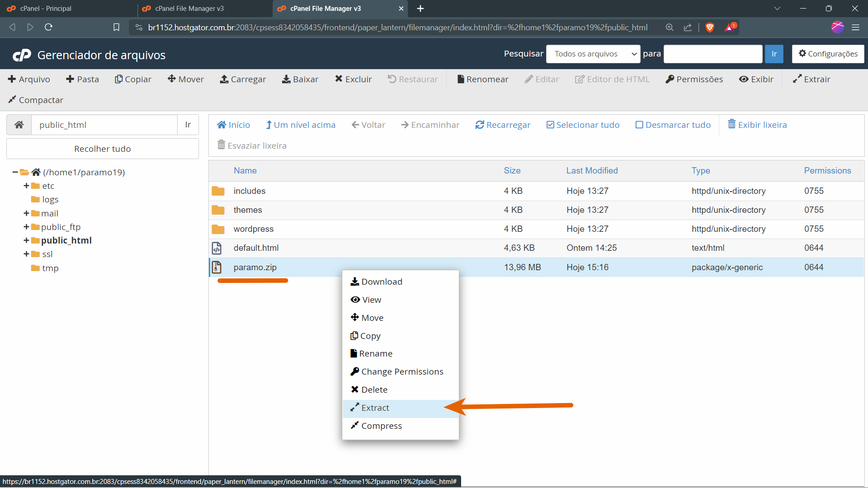Create a new folder with Pasta
This screenshot has width=868, height=488.
coord(82,79)
